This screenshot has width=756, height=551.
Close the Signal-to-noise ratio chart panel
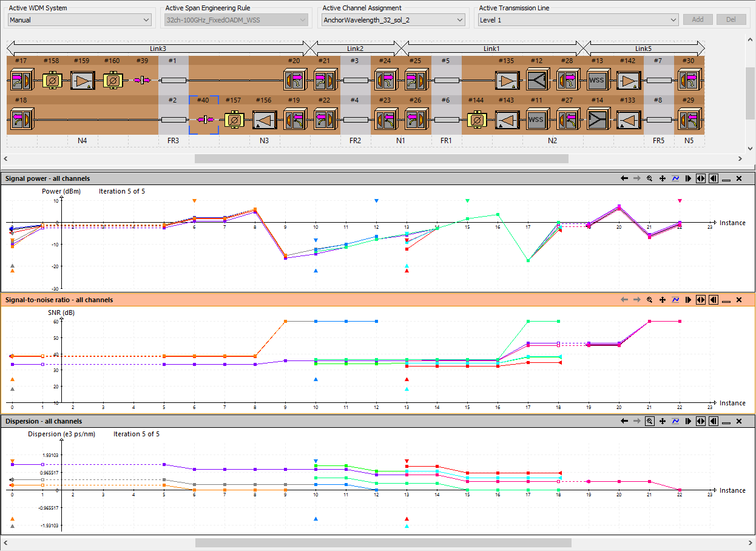coord(739,300)
